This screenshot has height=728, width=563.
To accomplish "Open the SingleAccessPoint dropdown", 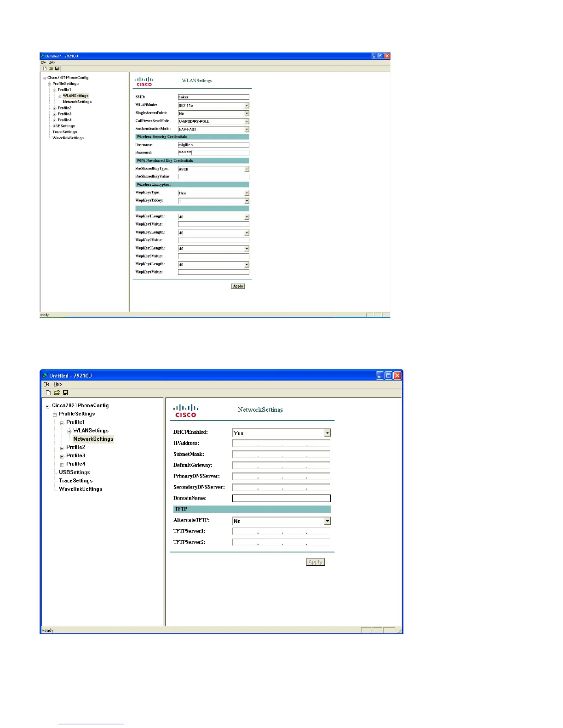I will point(247,113).
